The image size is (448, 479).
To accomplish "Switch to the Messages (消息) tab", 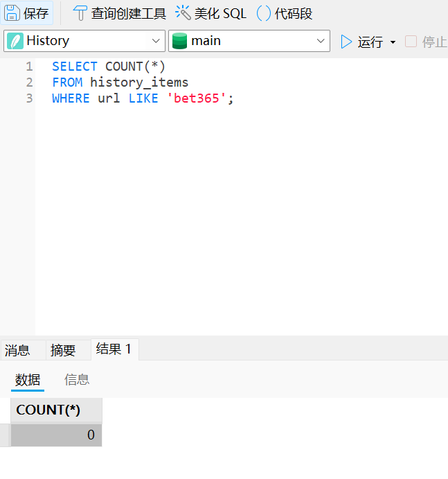I will click(x=23, y=350).
